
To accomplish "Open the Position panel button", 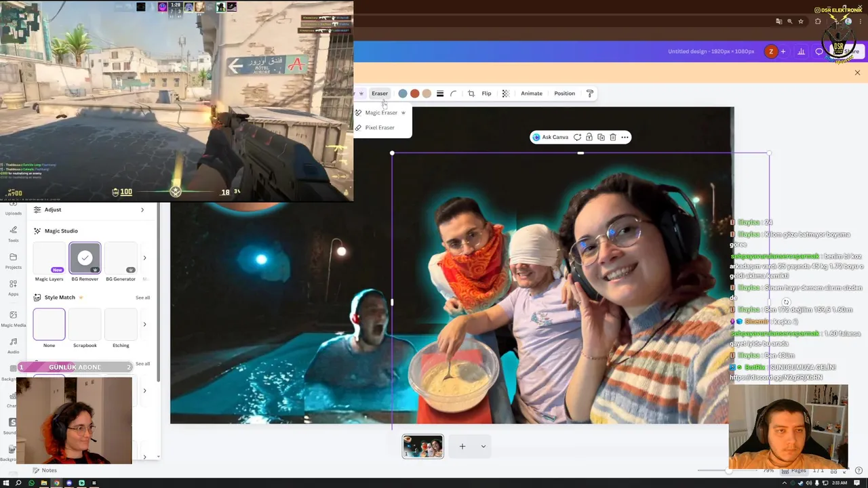I will pyautogui.click(x=564, y=94).
